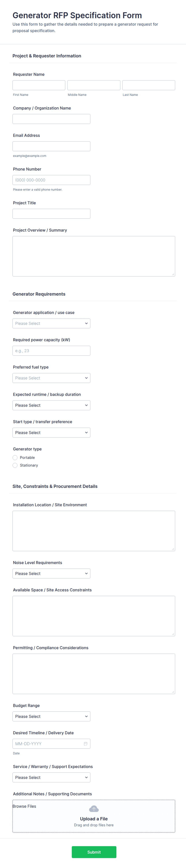
Task: Open Generator application / use case dropdown
Action: point(51,324)
